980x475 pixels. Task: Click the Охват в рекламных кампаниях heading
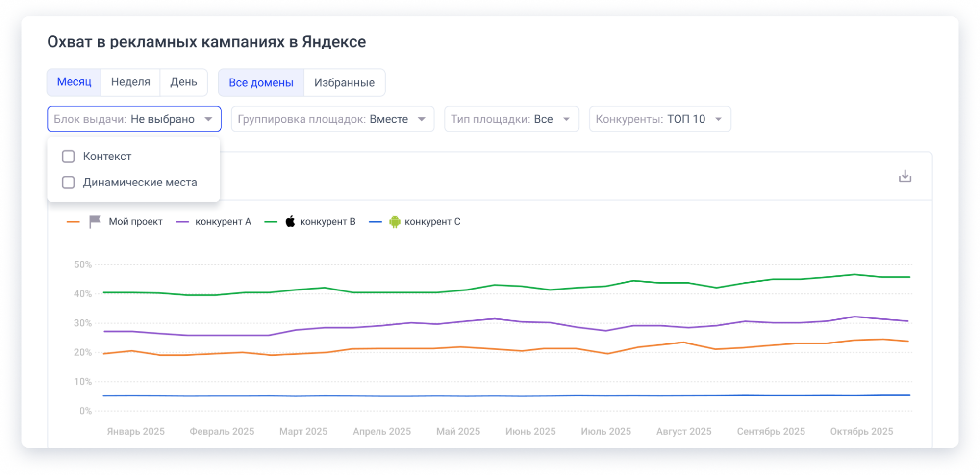(206, 42)
